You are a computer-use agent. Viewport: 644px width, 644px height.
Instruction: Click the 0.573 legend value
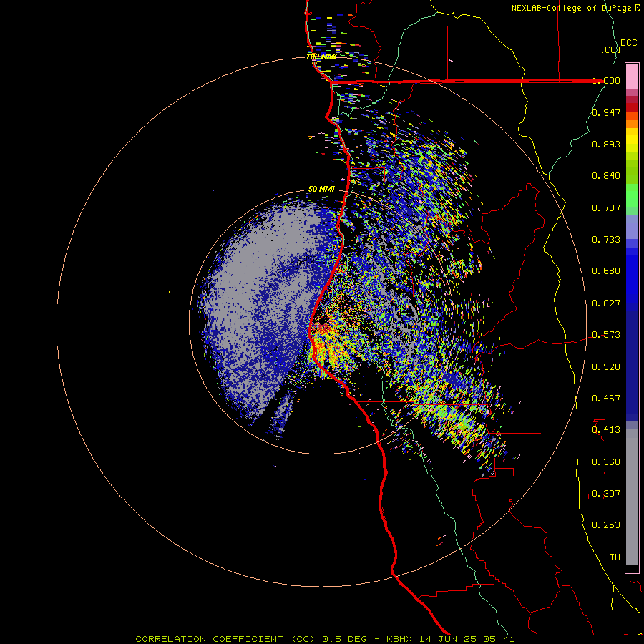coord(606,335)
